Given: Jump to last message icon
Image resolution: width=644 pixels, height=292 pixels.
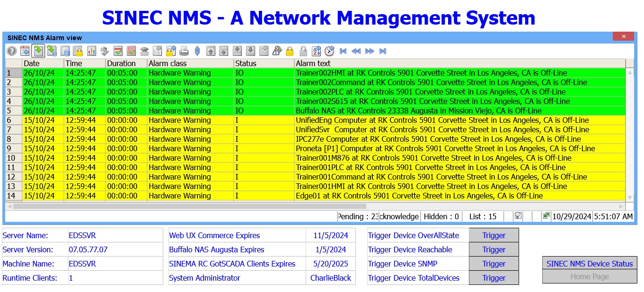Looking at the screenshot, I should (x=250, y=51).
